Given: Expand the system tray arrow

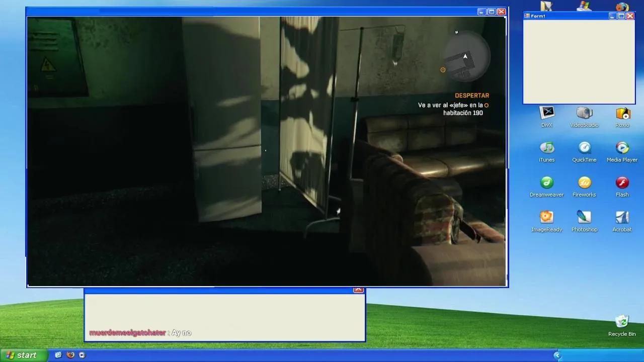Looking at the screenshot, I should click(x=557, y=355).
